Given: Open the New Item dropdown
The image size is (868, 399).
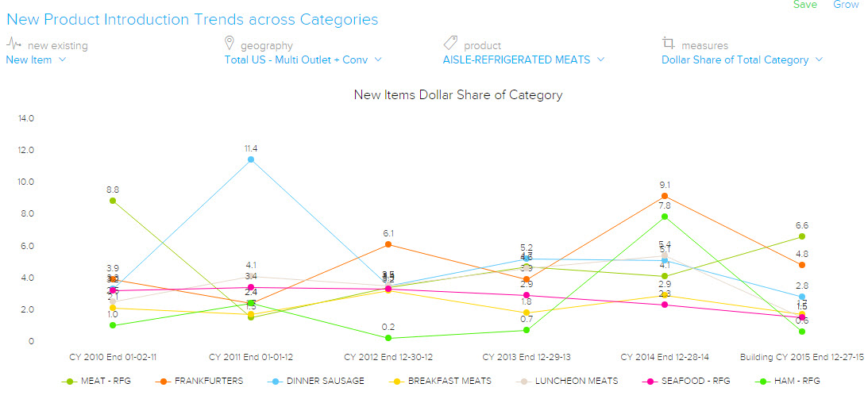Looking at the screenshot, I should pos(37,59).
